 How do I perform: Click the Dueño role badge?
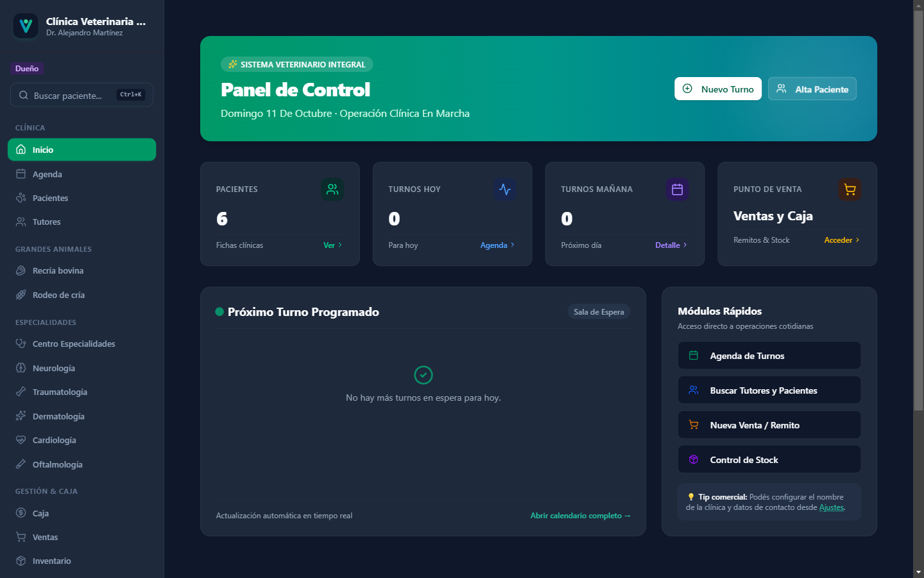[27, 68]
